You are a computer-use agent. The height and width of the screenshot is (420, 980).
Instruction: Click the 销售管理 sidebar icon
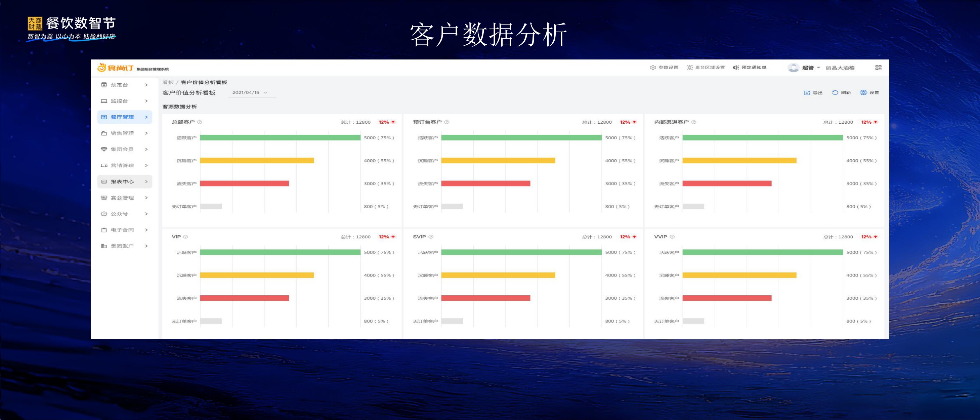(104, 133)
